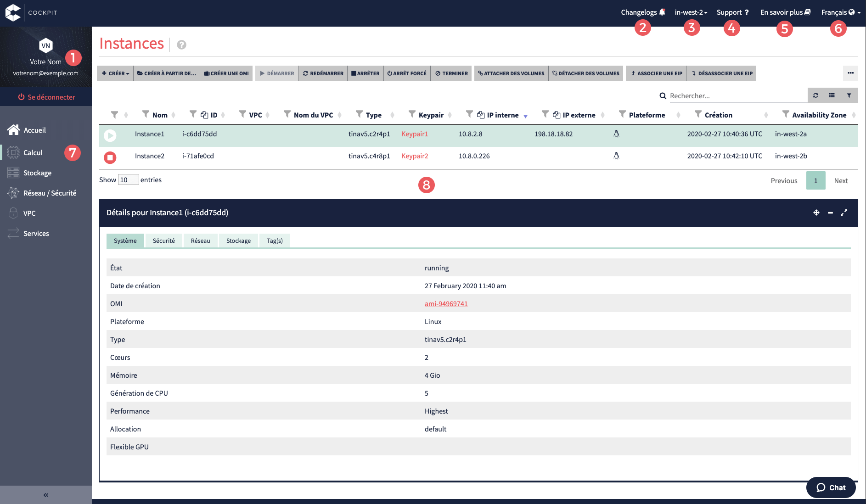This screenshot has height=504, width=866.
Task: Copy icon in IP interne column header
Action: [x=481, y=115]
